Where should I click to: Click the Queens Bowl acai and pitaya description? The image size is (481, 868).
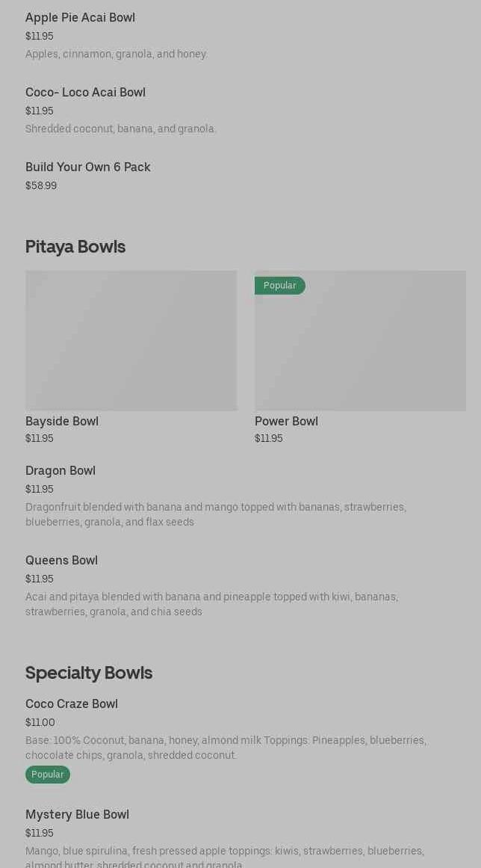pos(211,604)
